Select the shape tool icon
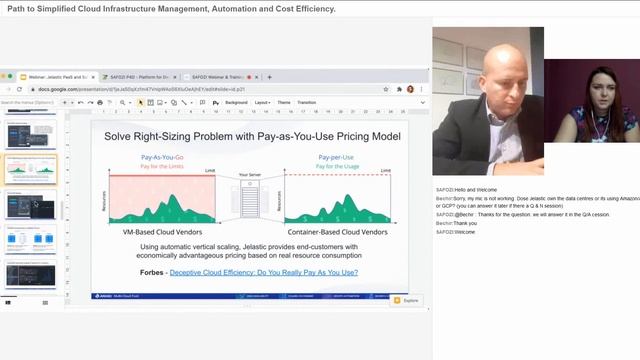Screen dimensions: 640x360 [x=174, y=102]
